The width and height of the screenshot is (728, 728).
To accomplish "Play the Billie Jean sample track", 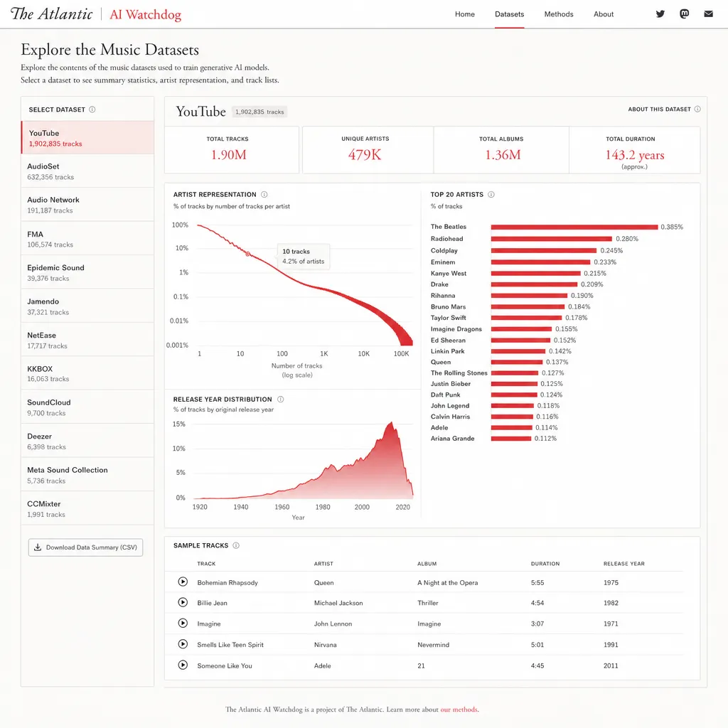I will [183, 602].
